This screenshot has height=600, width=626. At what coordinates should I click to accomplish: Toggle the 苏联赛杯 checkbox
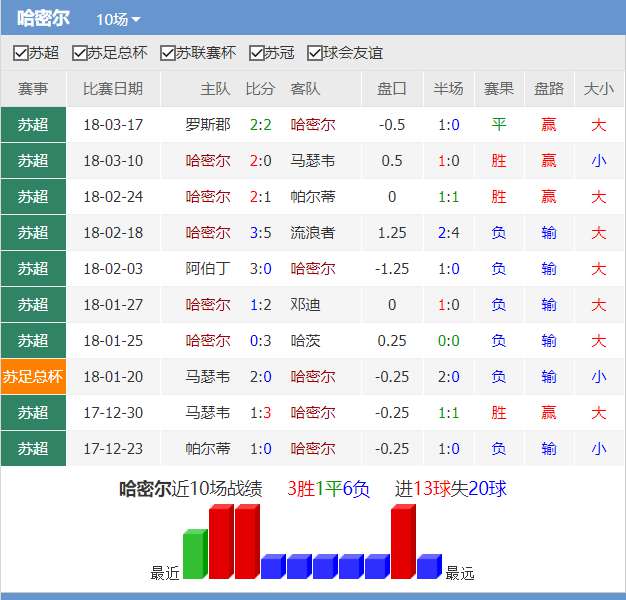tap(168, 53)
